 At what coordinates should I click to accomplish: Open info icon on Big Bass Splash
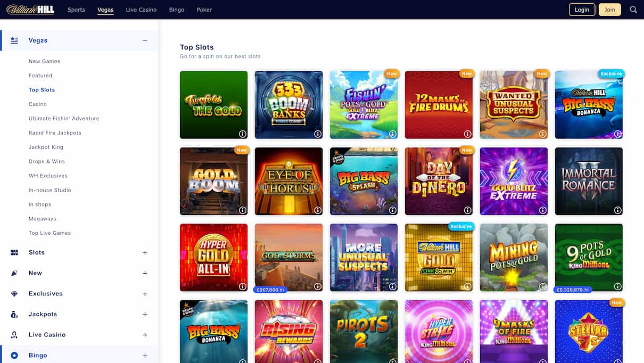[393, 210]
